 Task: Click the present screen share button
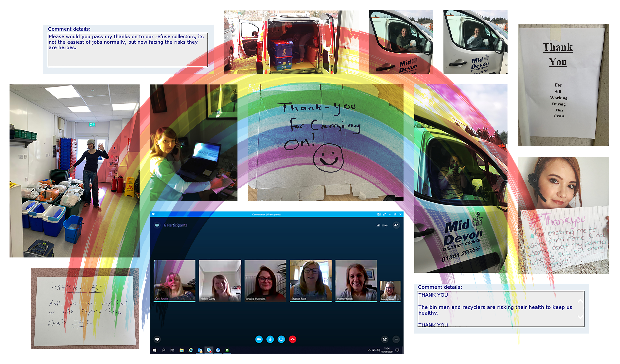point(281,339)
